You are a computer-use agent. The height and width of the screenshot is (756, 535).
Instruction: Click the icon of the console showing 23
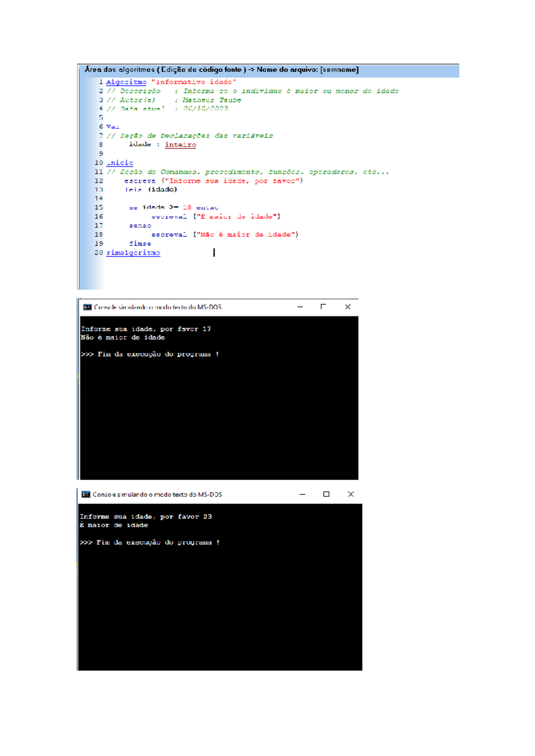click(86, 494)
